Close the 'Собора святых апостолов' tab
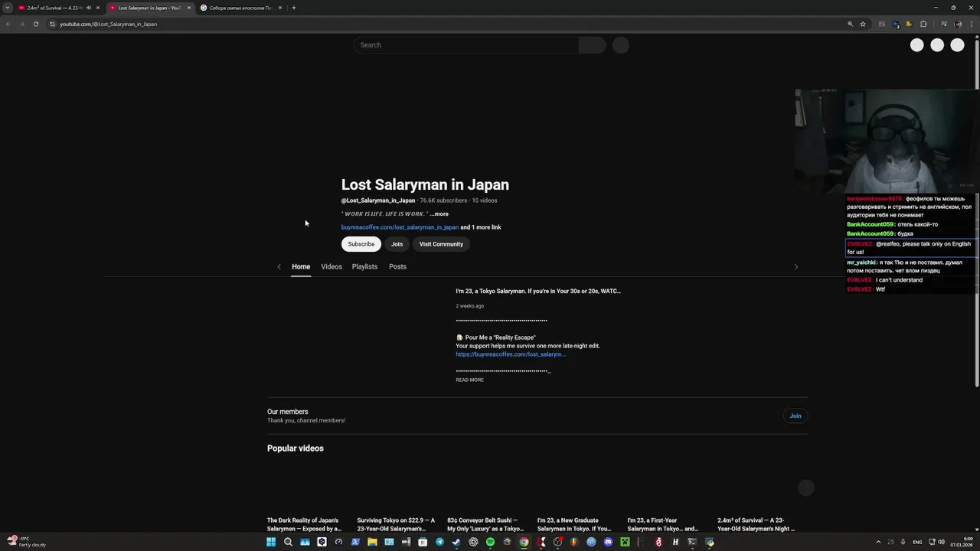Viewport: 980px width, 551px height. coord(280,8)
